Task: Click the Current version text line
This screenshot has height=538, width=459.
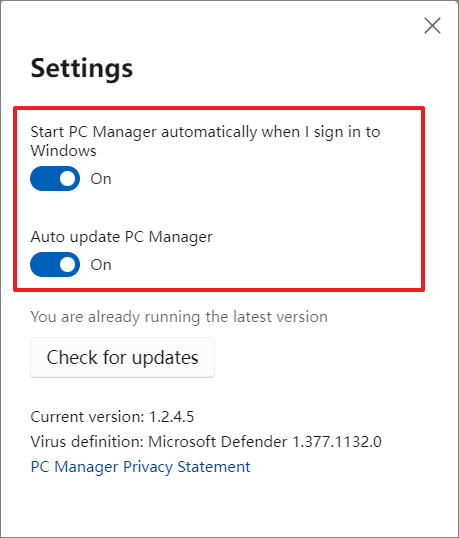Action: 112,417
